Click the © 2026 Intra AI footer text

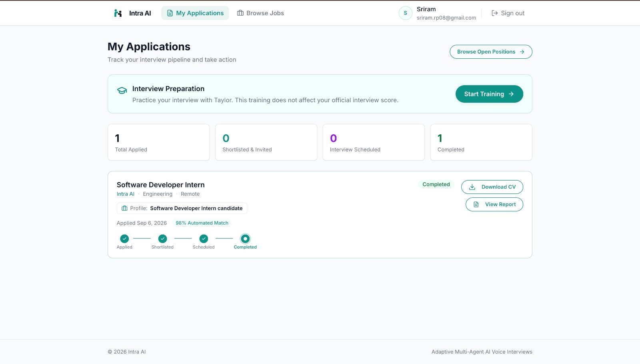point(127,352)
